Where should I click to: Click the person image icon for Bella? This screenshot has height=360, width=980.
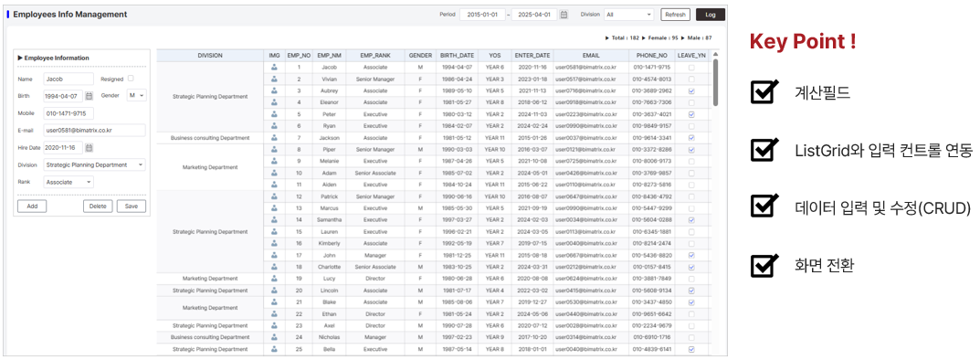274,349
